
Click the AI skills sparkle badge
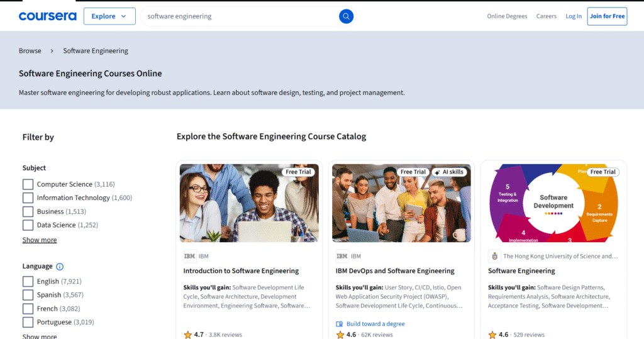tap(449, 172)
